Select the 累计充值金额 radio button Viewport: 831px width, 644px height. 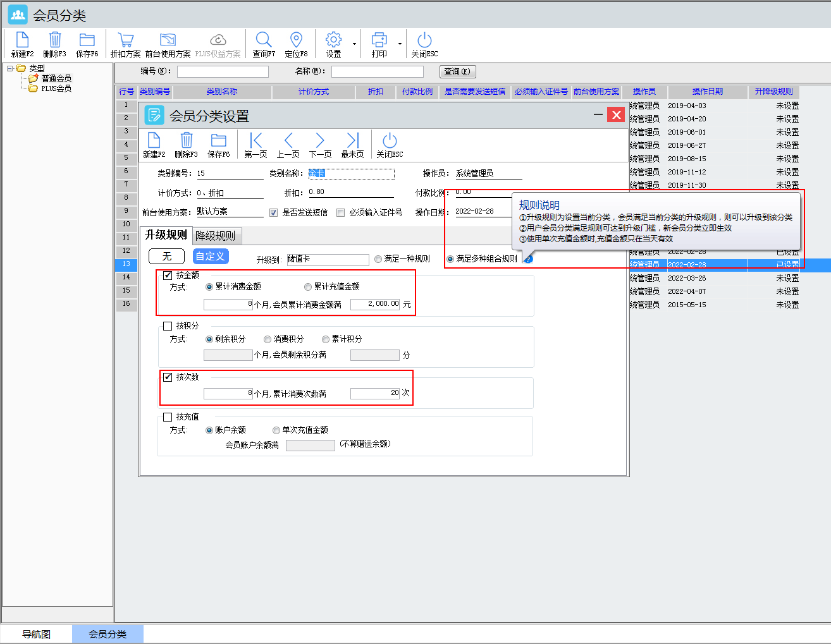click(308, 287)
